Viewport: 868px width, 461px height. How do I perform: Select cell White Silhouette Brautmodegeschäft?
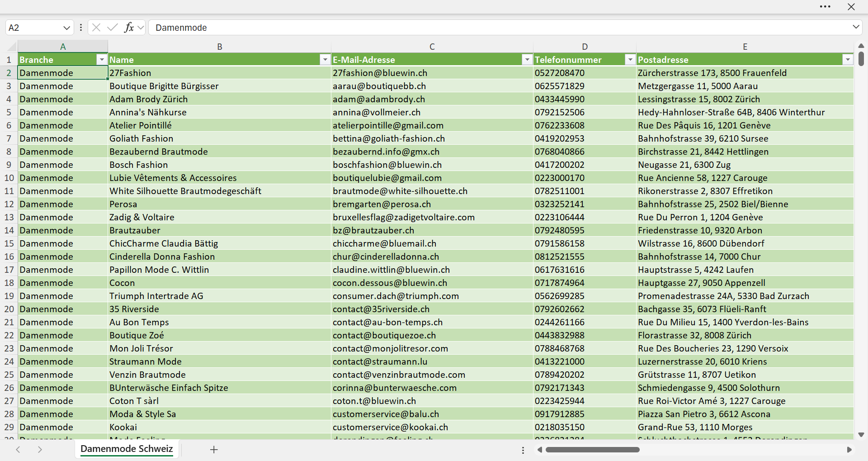pos(220,191)
